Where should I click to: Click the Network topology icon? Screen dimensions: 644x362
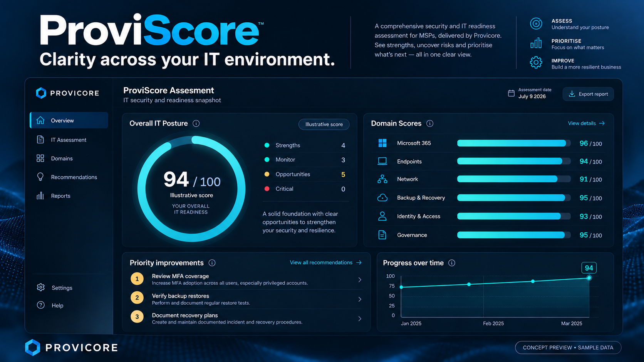tap(382, 179)
